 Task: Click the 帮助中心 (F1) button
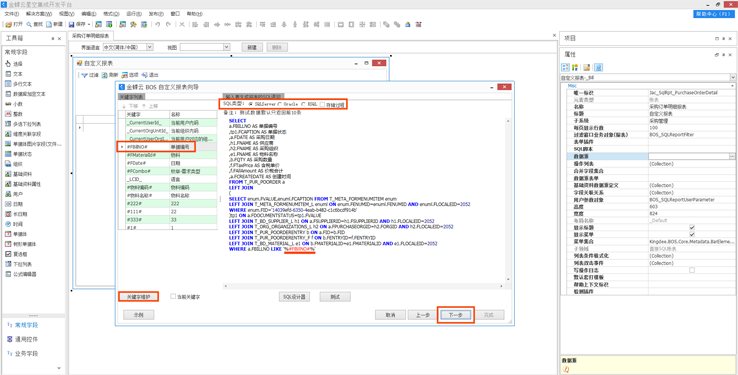(714, 14)
